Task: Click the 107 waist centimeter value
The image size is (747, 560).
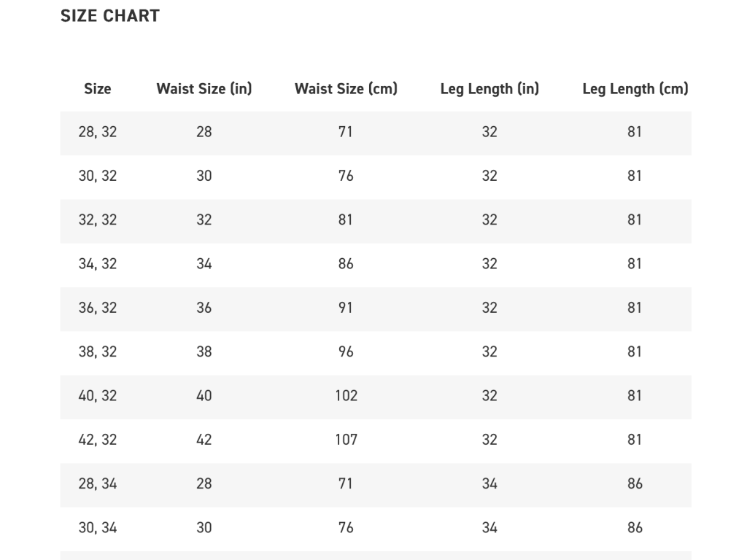Action: pyautogui.click(x=346, y=440)
